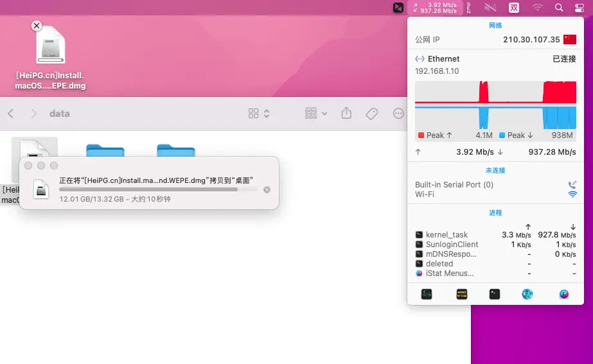593x364 pixels.
Task: Open iStat Menus app icon at panel bottom
Action: tap(564, 294)
